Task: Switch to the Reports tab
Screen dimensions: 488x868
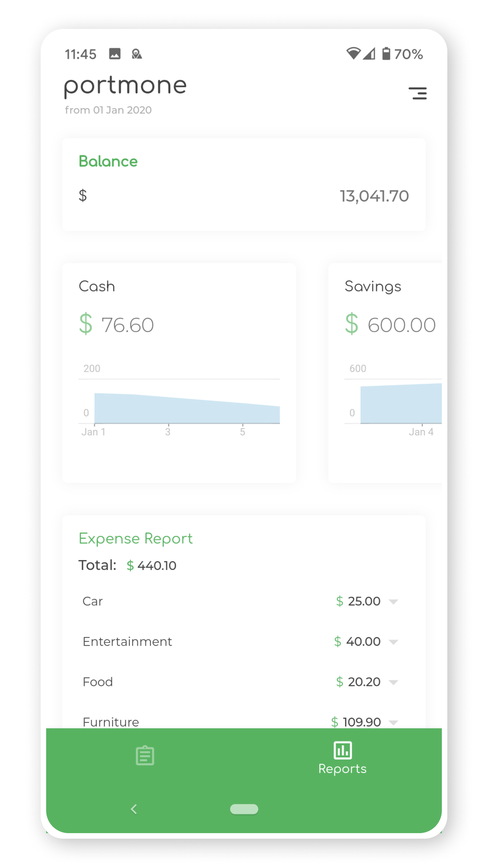Action: click(343, 769)
